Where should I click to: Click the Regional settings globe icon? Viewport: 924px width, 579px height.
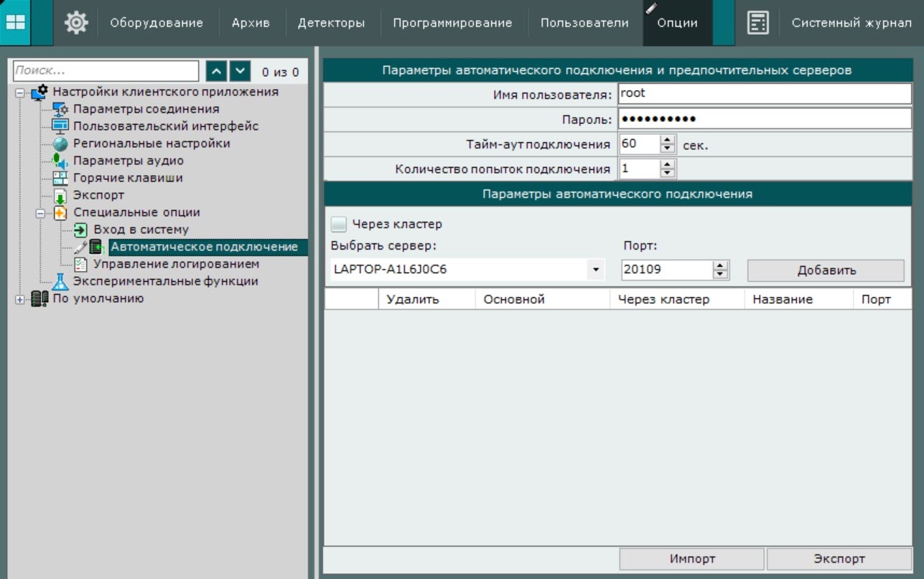coord(60,143)
